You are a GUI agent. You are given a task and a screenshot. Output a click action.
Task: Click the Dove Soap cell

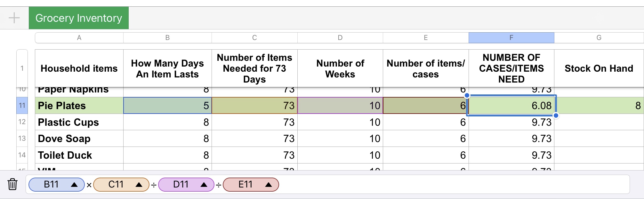pos(79,139)
